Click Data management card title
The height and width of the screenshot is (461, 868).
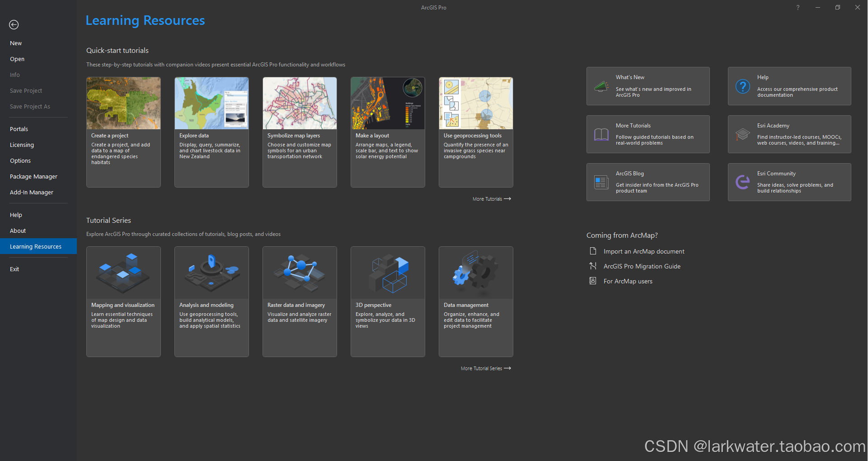466,305
